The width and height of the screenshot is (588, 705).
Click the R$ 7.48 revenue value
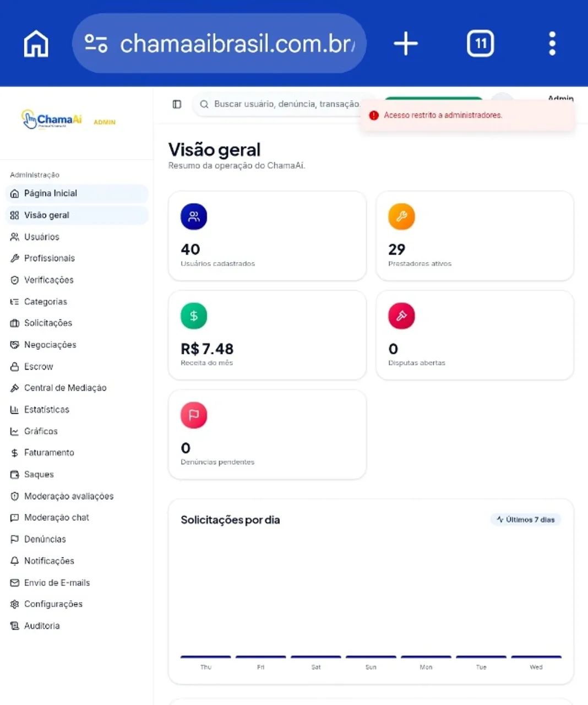click(x=207, y=349)
